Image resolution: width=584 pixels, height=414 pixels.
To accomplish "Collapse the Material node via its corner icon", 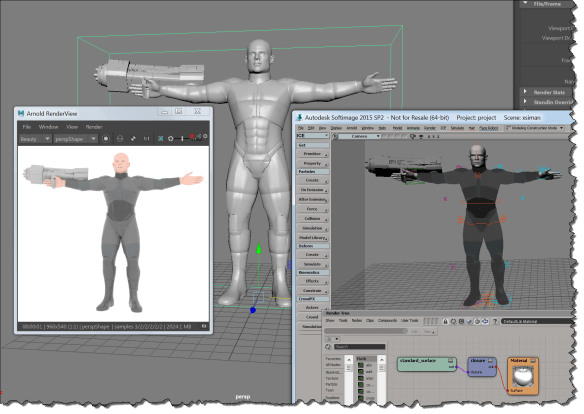I will click(x=533, y=360).
